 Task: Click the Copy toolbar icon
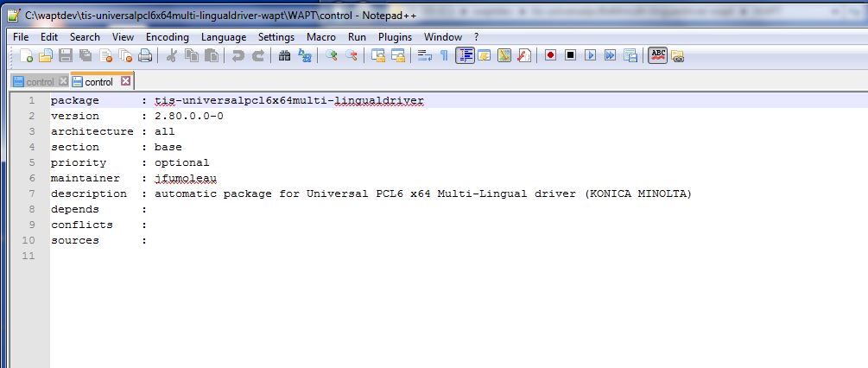click(x=192, y=55)
